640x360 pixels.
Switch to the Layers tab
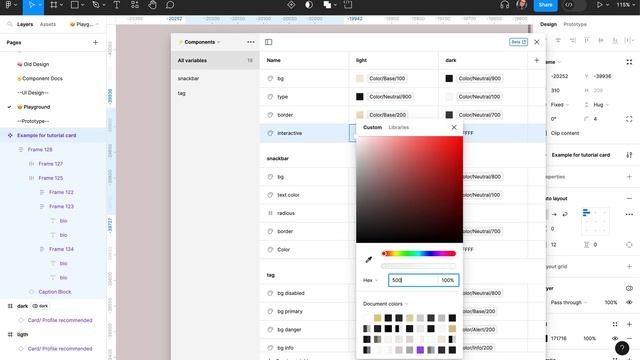click(25, 24)
